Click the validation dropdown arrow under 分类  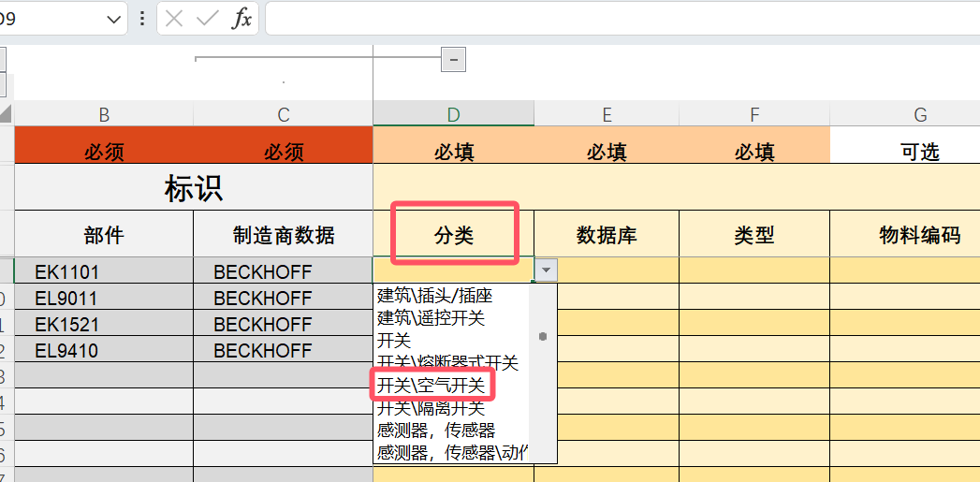[547, 270]
